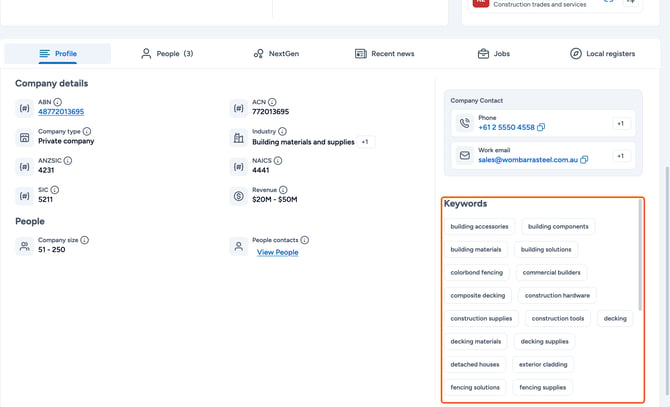Click the page vertical scrollbar

(667, 282)
